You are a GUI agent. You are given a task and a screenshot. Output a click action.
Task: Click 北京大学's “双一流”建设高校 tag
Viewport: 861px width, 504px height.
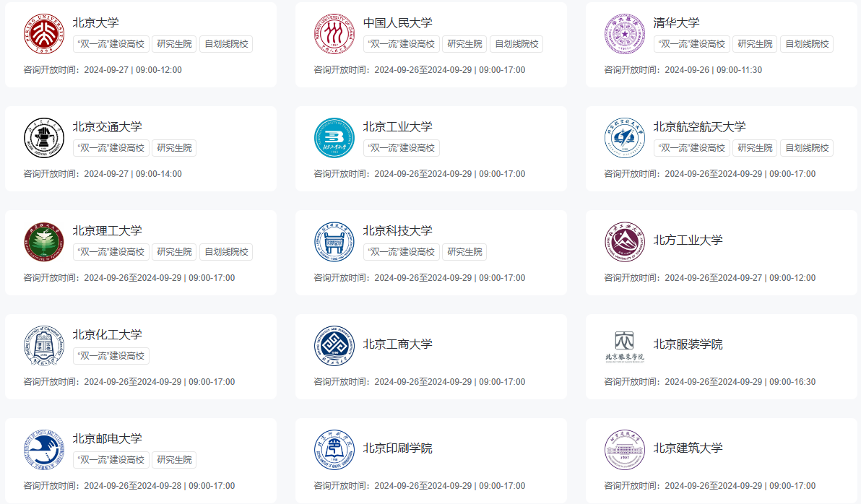tap(111, 44)
